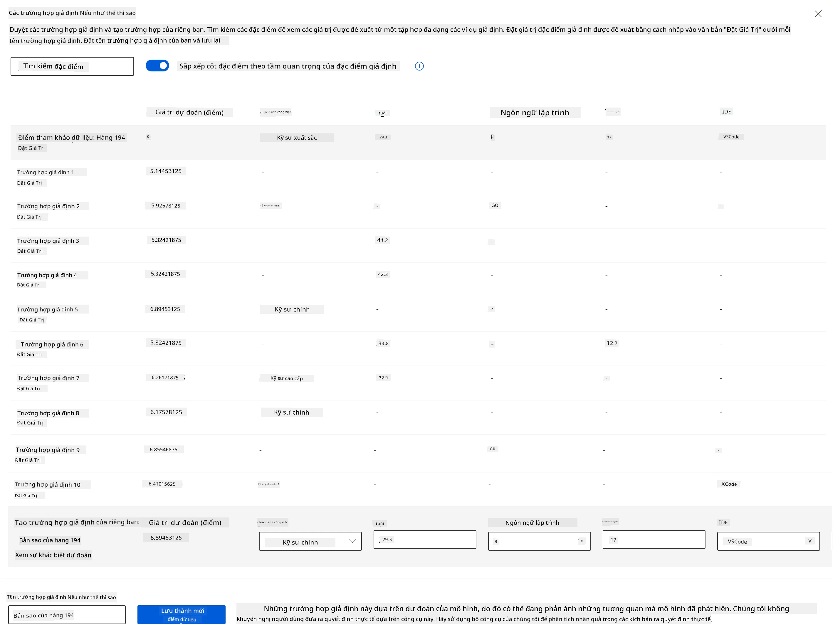Click VSCode cell in reference row 194

click(x=731, y=137)
